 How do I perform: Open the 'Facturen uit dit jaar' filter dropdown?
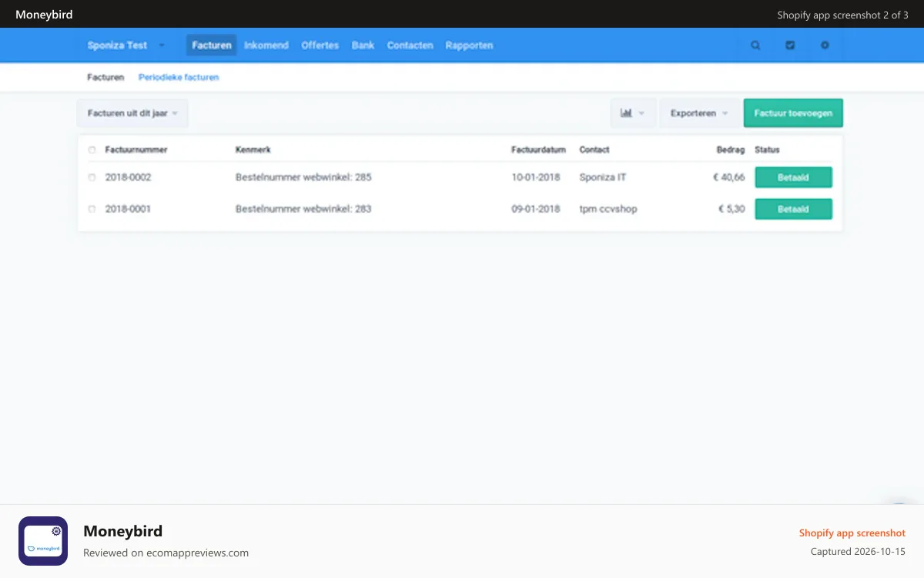(x=132, y=113)
